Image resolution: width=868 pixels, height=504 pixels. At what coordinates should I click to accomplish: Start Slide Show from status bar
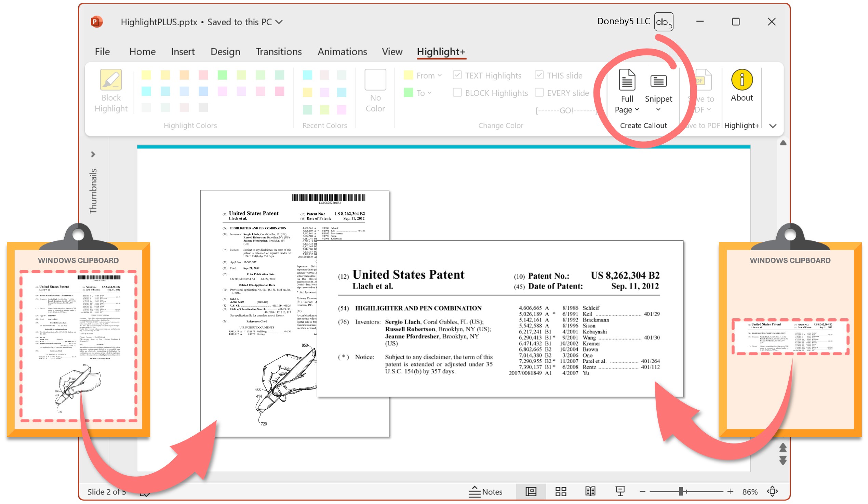coord(620,492)
